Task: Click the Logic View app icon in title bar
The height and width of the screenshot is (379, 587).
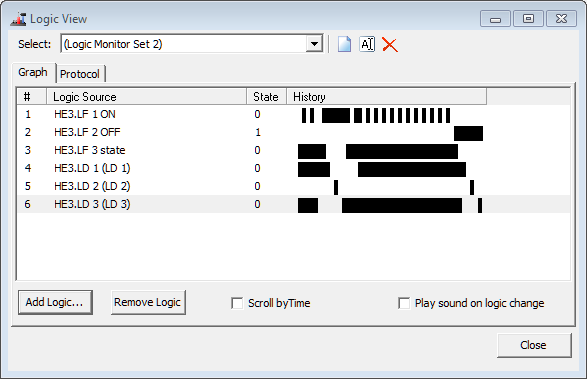Action: point(18,19)
